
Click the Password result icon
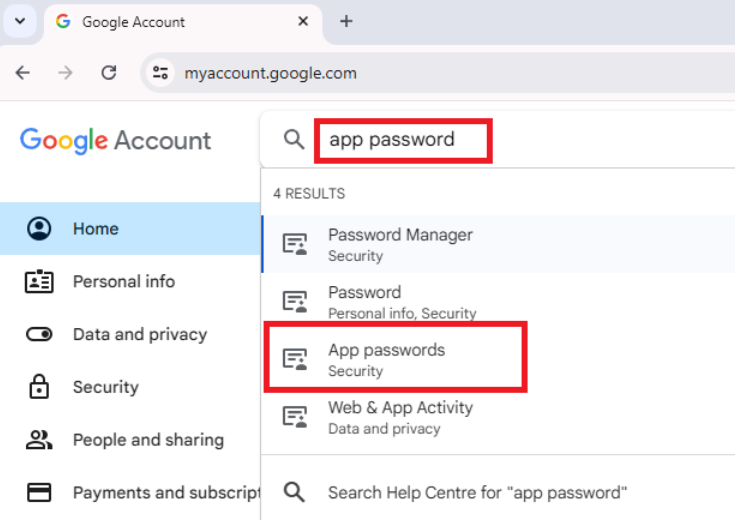click(295, 301)
